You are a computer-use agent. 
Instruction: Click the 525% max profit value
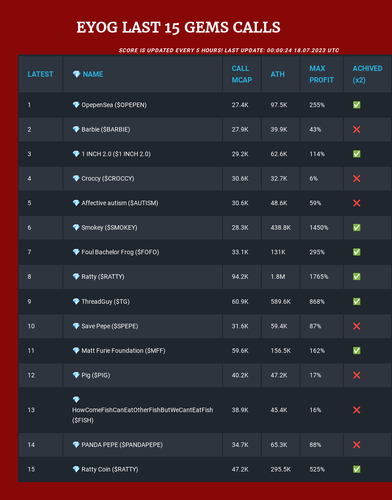coord(317,469)
